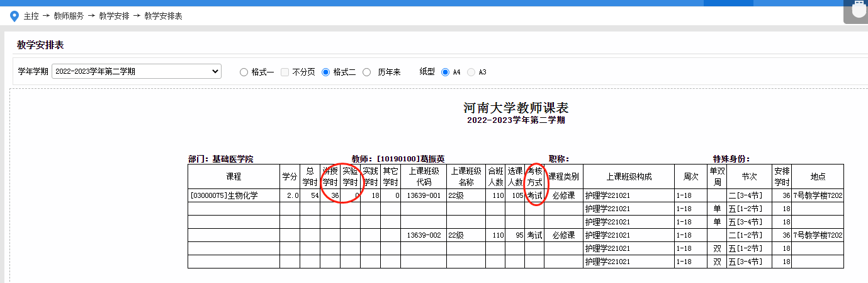This screenshot has height=283, width=868.
Task: Click the 总学时 column header
Action: click(310, 176)
